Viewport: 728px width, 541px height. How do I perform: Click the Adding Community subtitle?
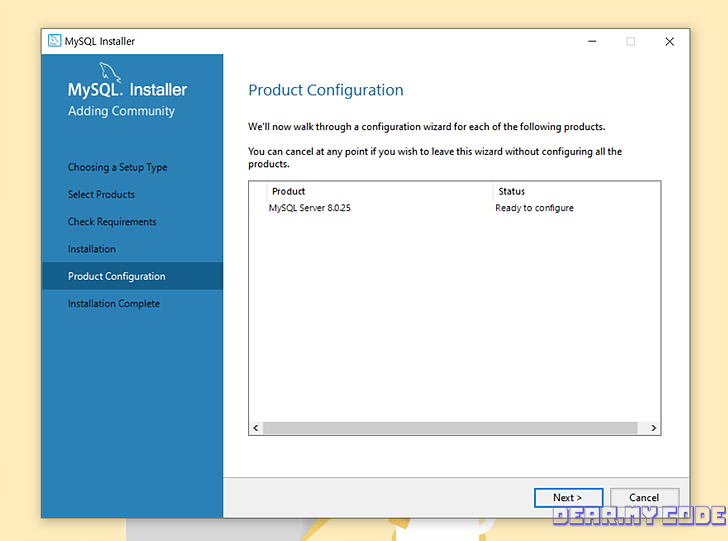tap(121, 111)
